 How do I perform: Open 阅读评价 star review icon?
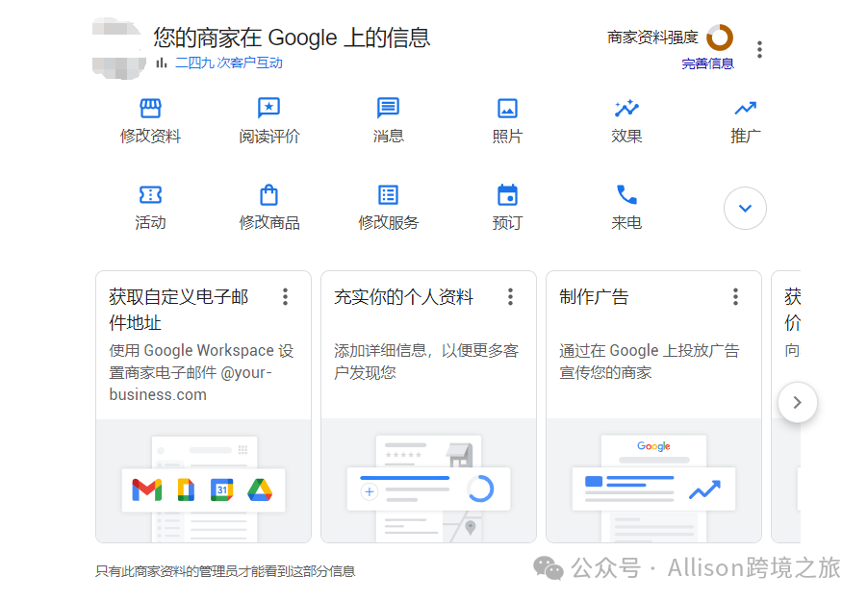coord(269,108)
